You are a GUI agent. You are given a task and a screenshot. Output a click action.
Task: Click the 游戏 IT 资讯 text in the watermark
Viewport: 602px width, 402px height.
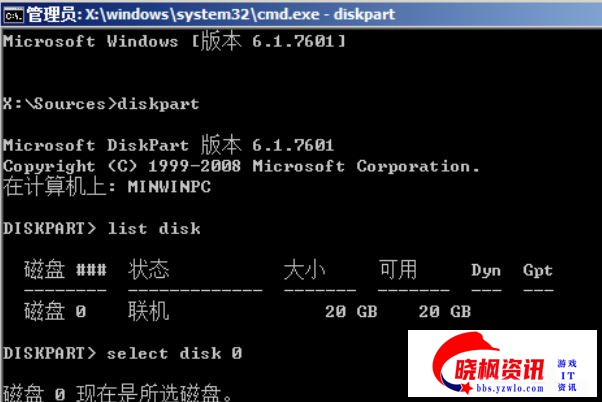pos(567,375)
